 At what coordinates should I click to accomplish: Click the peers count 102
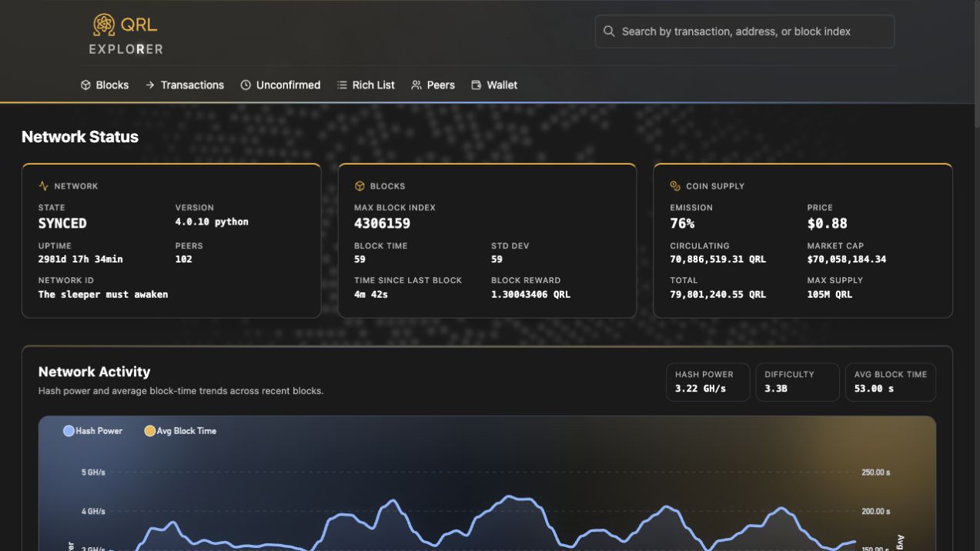click(184, 259)
